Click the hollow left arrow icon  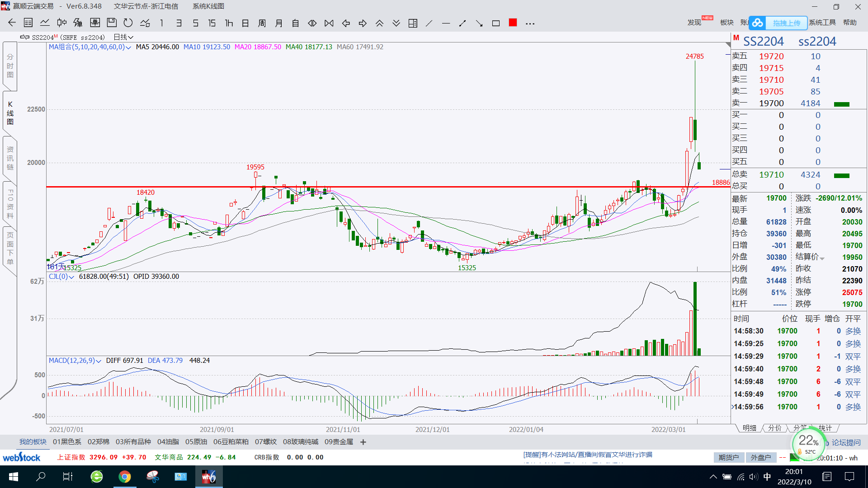pos(346,23)
